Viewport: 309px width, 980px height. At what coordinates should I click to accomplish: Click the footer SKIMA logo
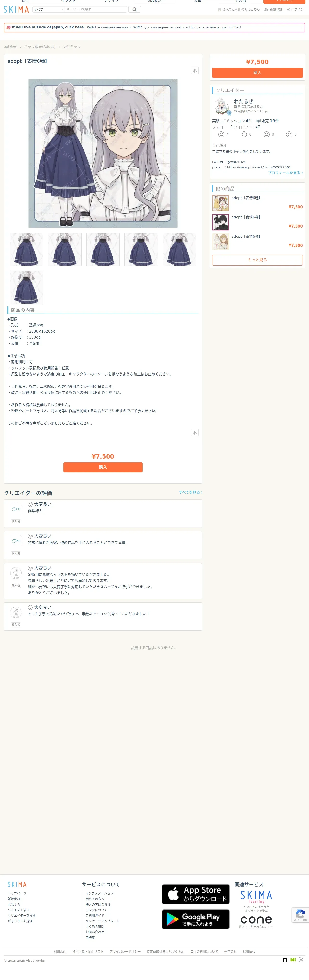click(17, 885)
